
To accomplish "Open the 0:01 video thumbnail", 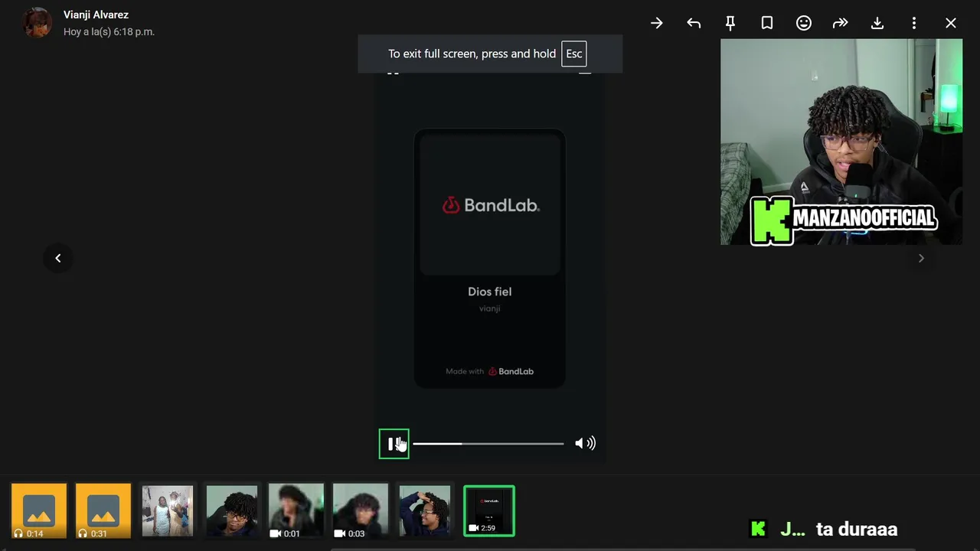I will [296, 510].
